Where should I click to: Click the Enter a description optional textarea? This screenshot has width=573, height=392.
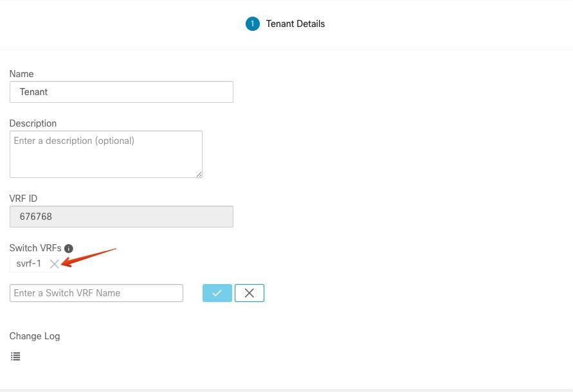click(x=105, y=154)
